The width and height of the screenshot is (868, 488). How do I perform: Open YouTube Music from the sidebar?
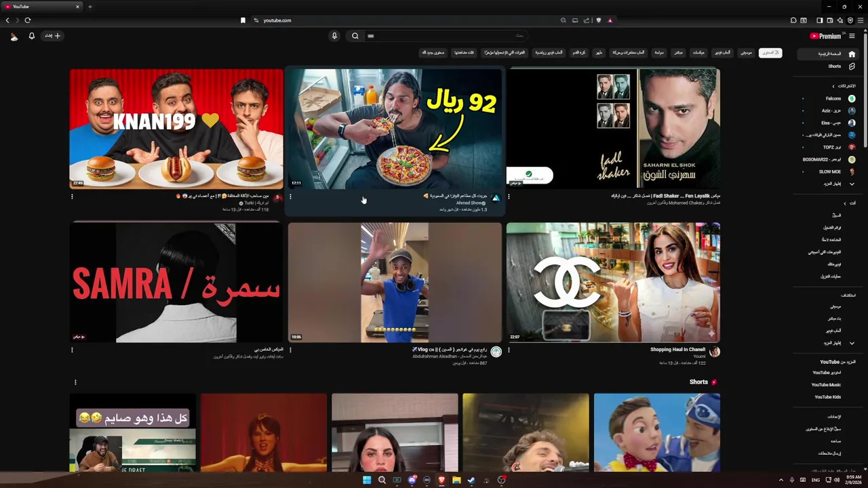pyautogui.click(x=827, y=385)
